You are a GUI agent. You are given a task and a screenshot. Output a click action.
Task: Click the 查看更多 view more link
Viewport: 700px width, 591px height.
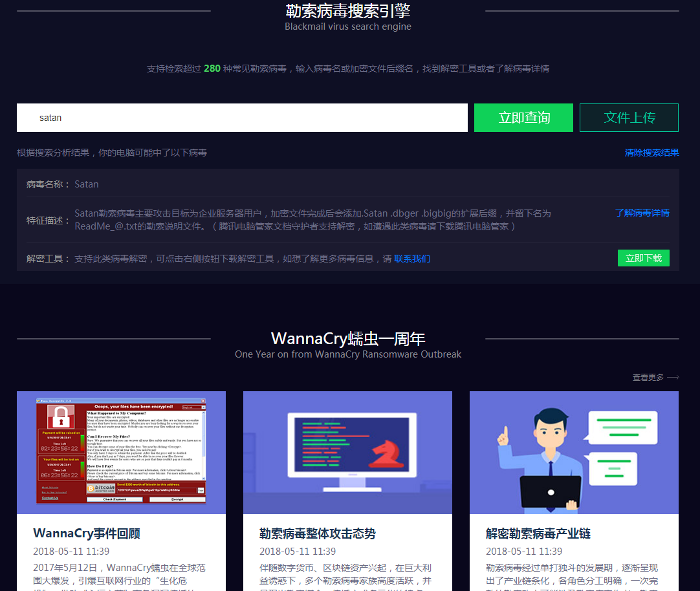click(648, 378)
